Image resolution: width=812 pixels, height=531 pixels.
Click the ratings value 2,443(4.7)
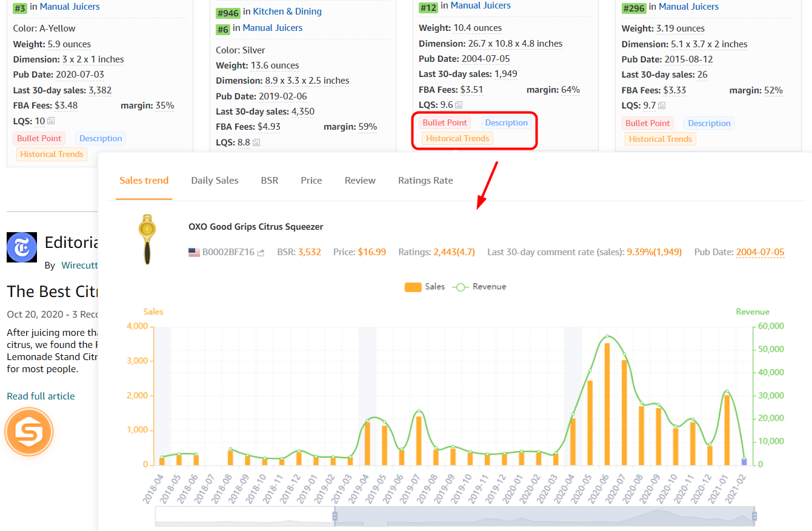(x=454, y=252)
